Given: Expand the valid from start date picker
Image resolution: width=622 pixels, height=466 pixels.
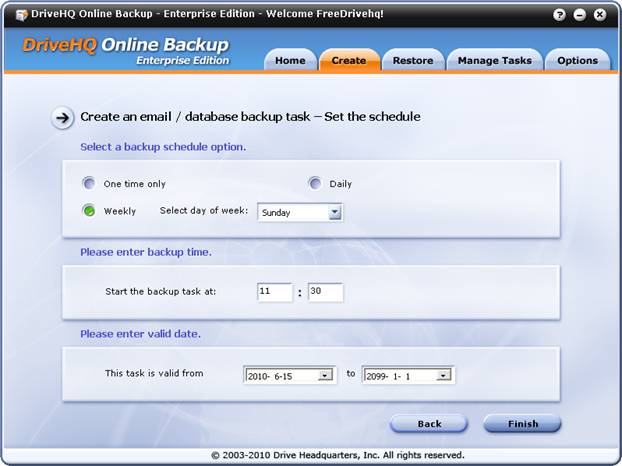Looking at the screenshot, I should click(x=325, y=375).
